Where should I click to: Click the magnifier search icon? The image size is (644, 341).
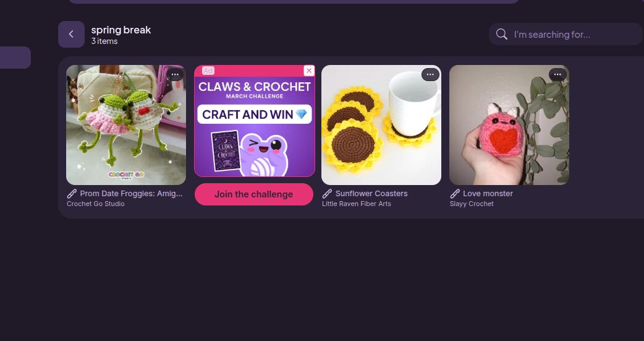tap(501, 34)
